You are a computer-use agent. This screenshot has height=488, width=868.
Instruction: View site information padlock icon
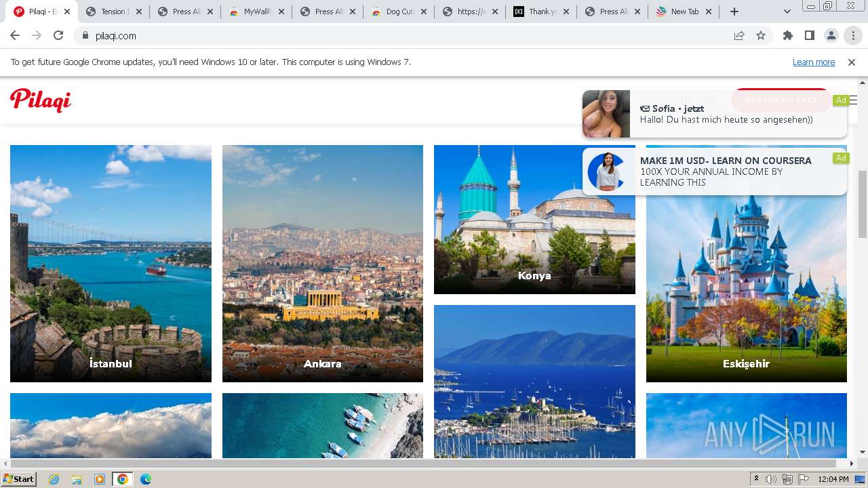click(85, 36)
